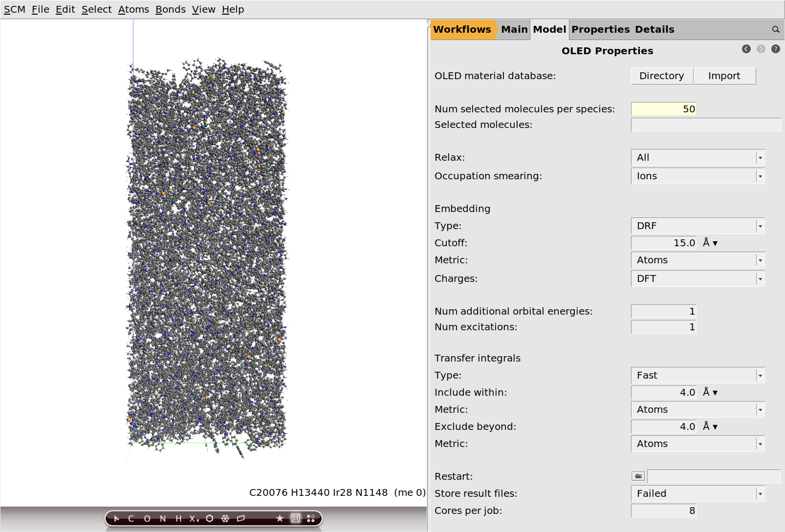The image size is (785, 532).
Task: Switch to the Properties tab
Action: tap(600, 29)
